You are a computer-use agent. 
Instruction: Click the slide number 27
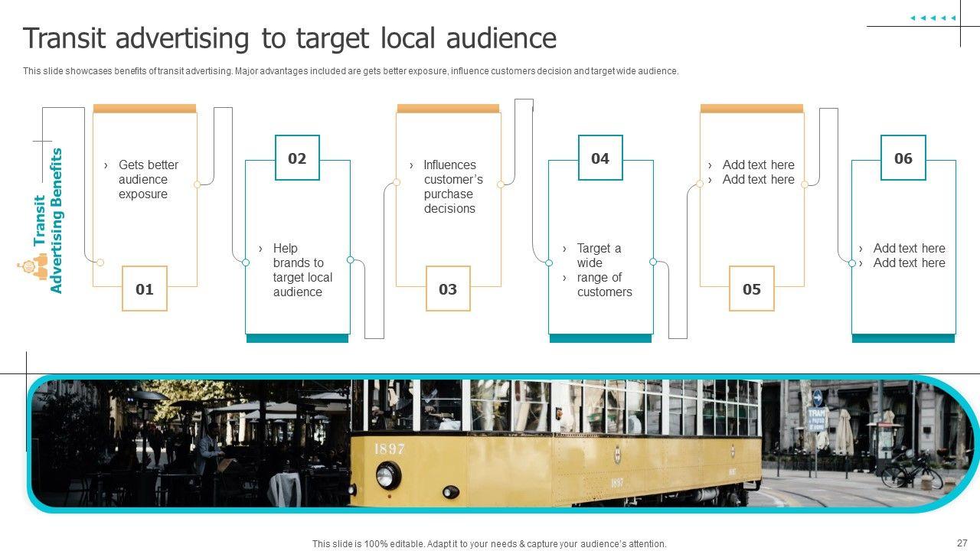(962, 543)
